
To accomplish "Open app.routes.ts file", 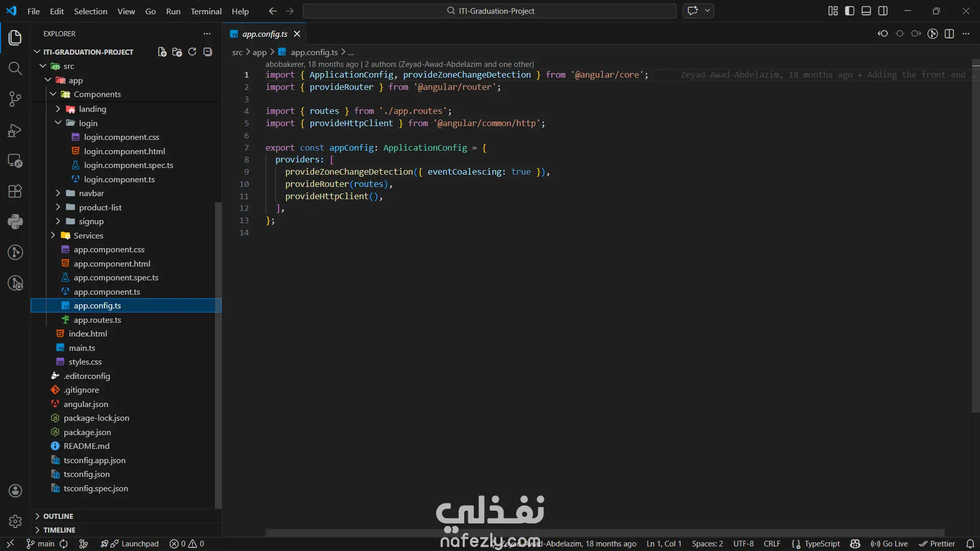I will click(97, 320).
